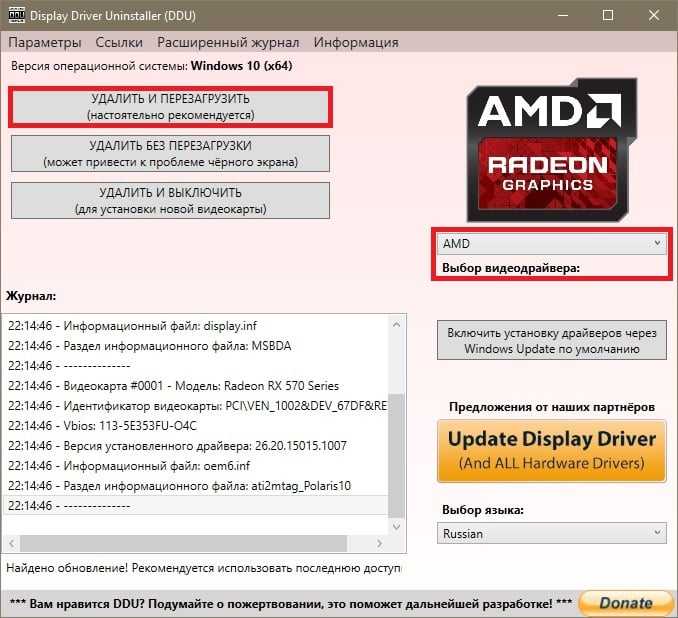678x618 pixels.
Task: Click the dropdown arrow next to AMD
Action: (x=657, y=244)
